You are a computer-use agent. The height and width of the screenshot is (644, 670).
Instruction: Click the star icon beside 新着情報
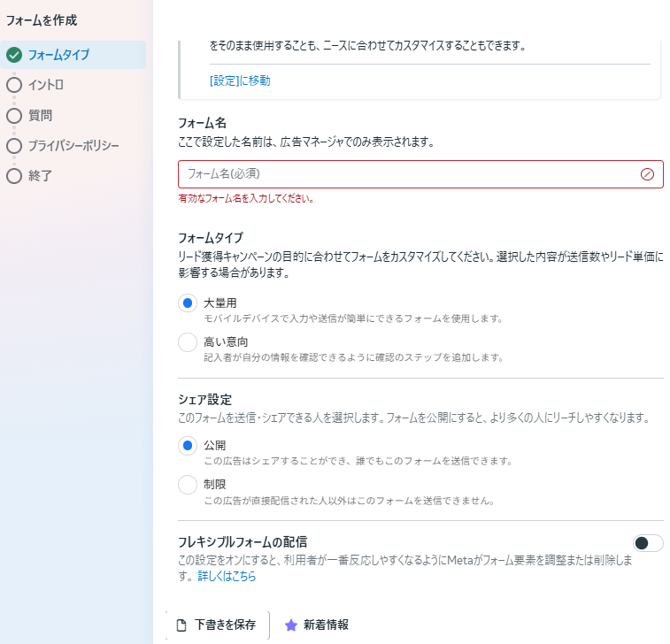pos(290,625)
